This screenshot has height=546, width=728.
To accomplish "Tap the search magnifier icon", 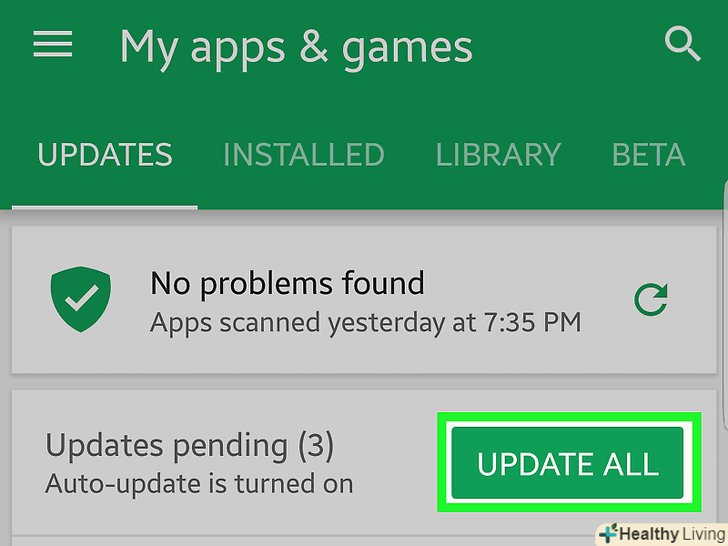I will (x=682, y=44).
